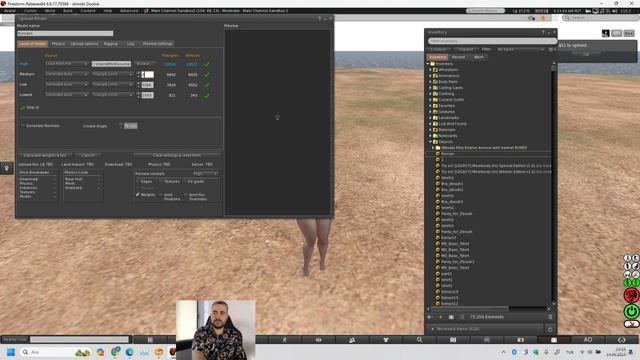
Task: Enable UV guide in preview controls
Action: pyautogui.click(x=184, y=181)
